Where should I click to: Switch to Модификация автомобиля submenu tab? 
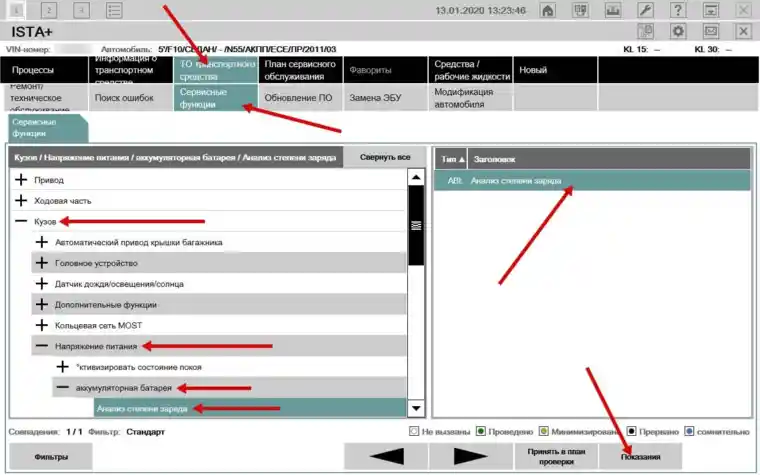(x=471, y=97)
